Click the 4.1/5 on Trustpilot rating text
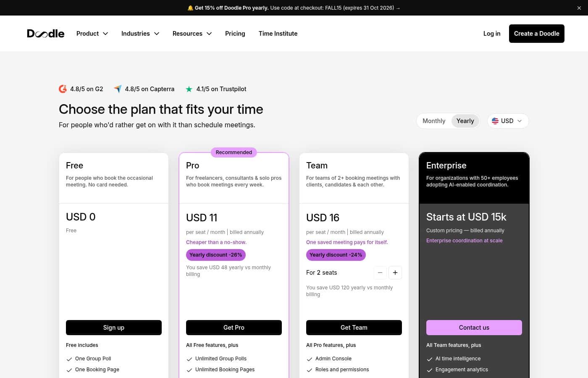 coord(221,89)
